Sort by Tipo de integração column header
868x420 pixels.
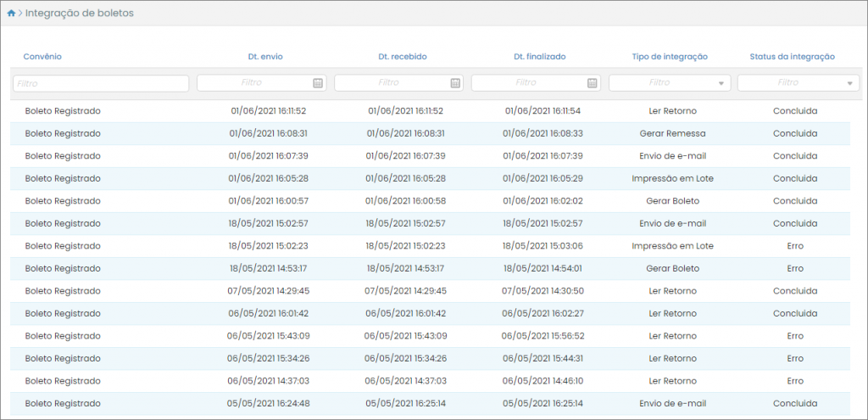point(670,57)
